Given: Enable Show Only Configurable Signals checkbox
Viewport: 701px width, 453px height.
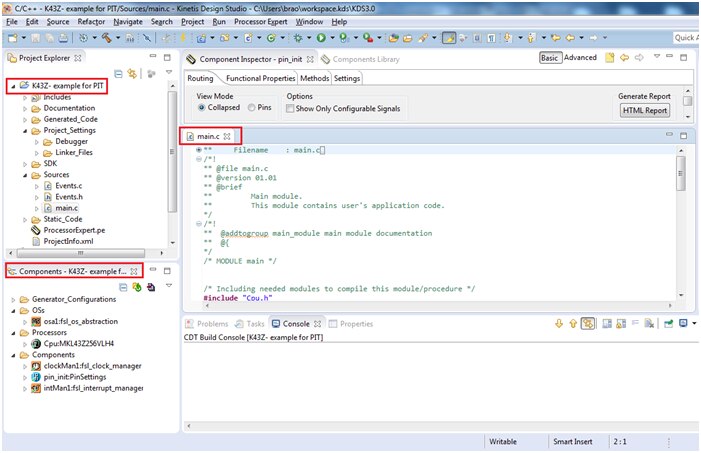Looking at the screenshot, I should pyautogui.click(x=291, y=107).
